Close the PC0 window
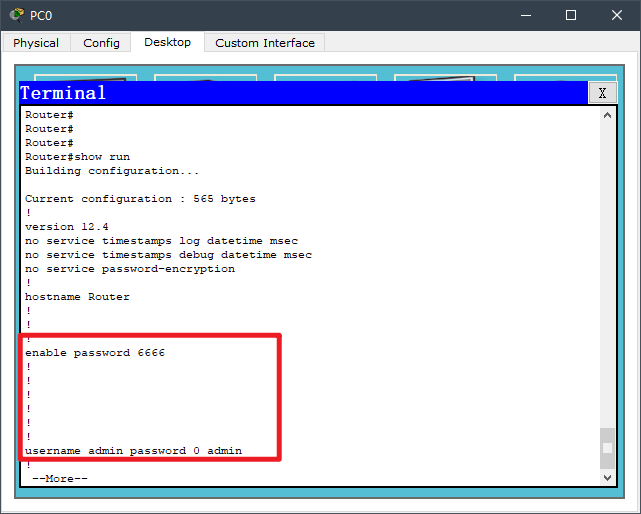Screen dimensions: 641x514 (x=617, y=15)
